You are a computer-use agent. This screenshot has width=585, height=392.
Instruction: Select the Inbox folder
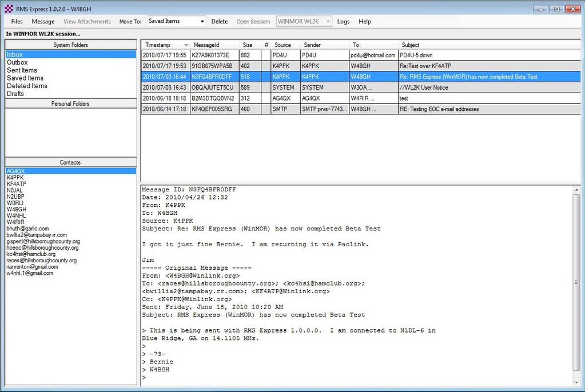point(70,54)
